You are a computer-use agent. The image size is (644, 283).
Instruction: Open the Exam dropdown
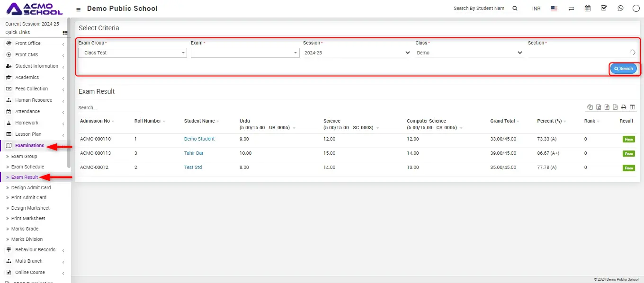pyautogui.click(x=245, y=53)
